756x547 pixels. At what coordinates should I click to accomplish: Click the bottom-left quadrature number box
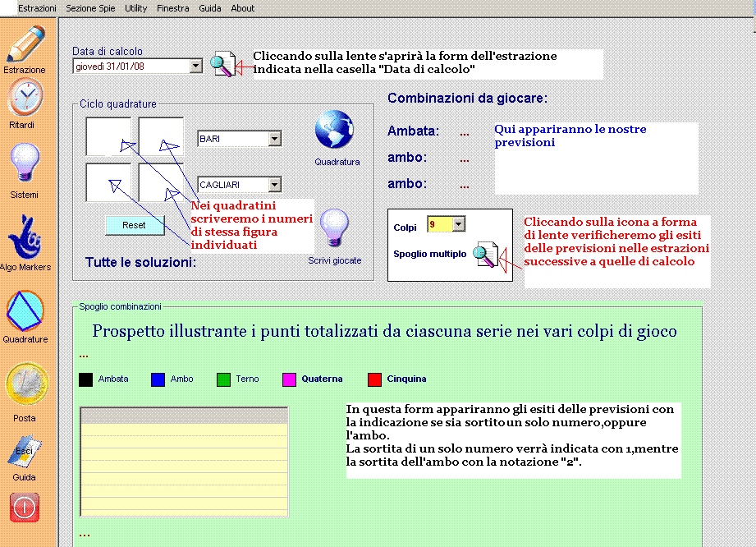click(108, 182)
